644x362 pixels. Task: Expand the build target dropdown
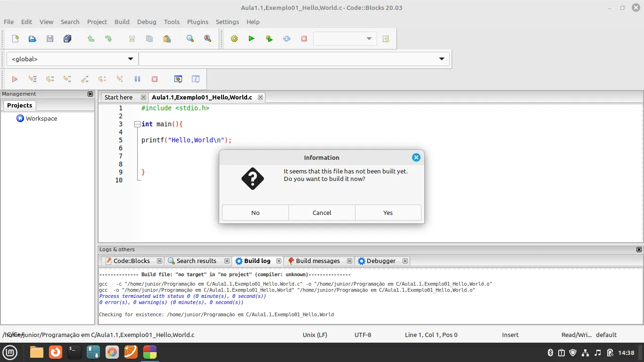pyautogui.click(x=369, y=39)
